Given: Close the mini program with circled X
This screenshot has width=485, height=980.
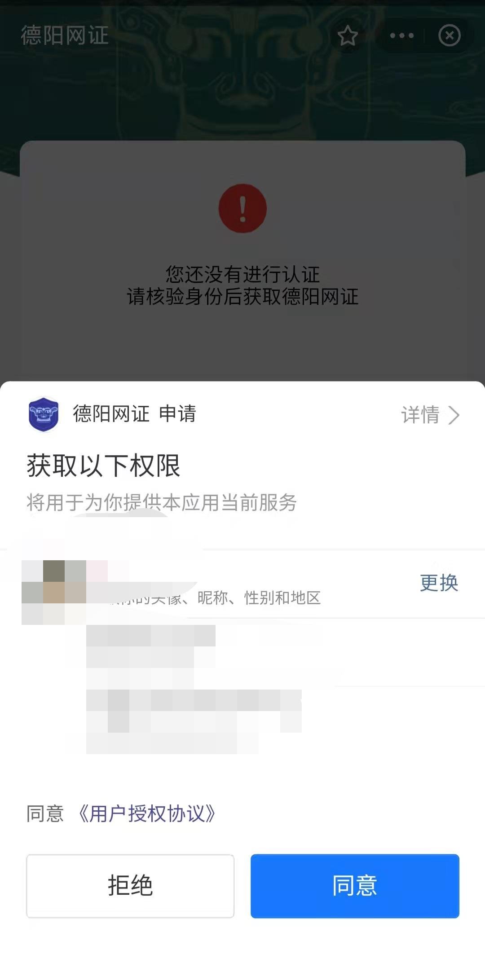Looking at the screenshot, I should coord(450,35).
